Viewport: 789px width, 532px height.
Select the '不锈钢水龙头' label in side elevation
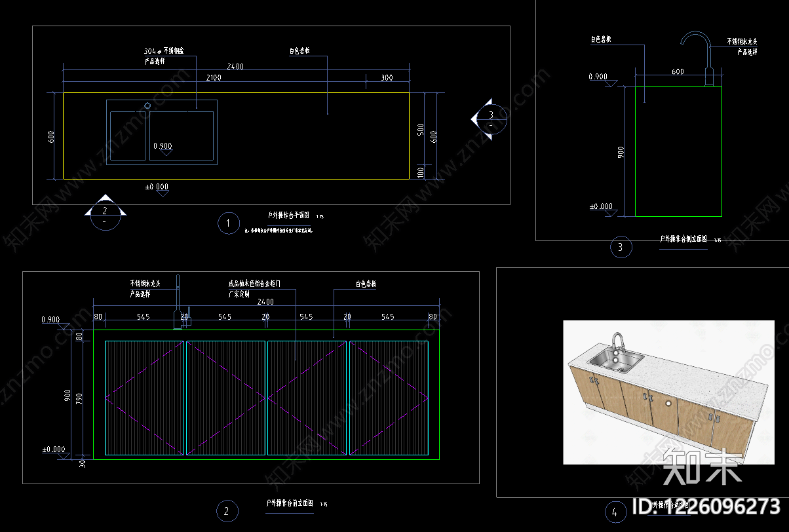click(742, 41)
